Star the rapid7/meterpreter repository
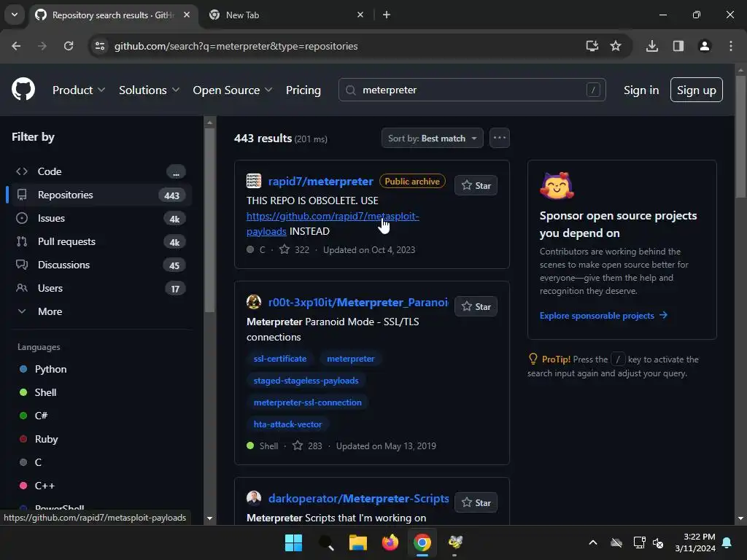This screenshot has width=747, height=560. tap(476, 186)
